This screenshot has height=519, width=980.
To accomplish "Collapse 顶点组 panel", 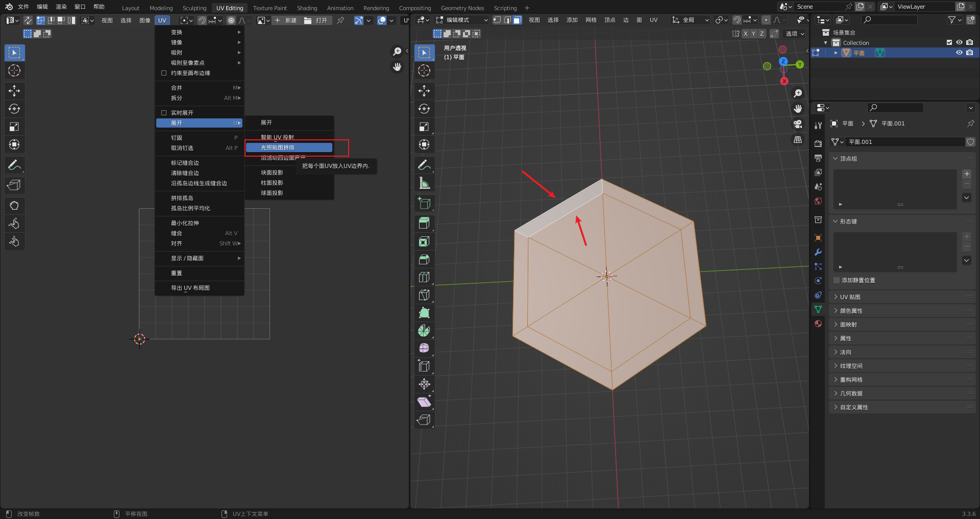I will (x=902, y=159).
